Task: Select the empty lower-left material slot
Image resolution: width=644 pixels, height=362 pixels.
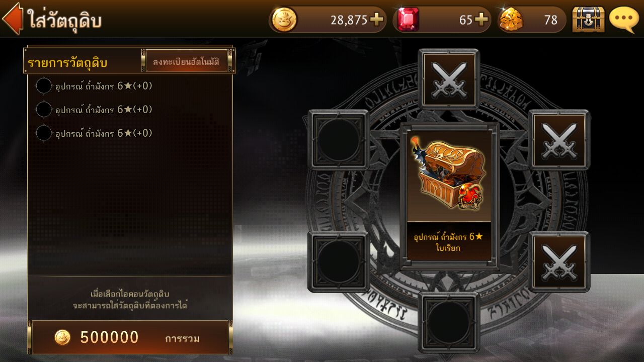Action: [x=338, y=261]
